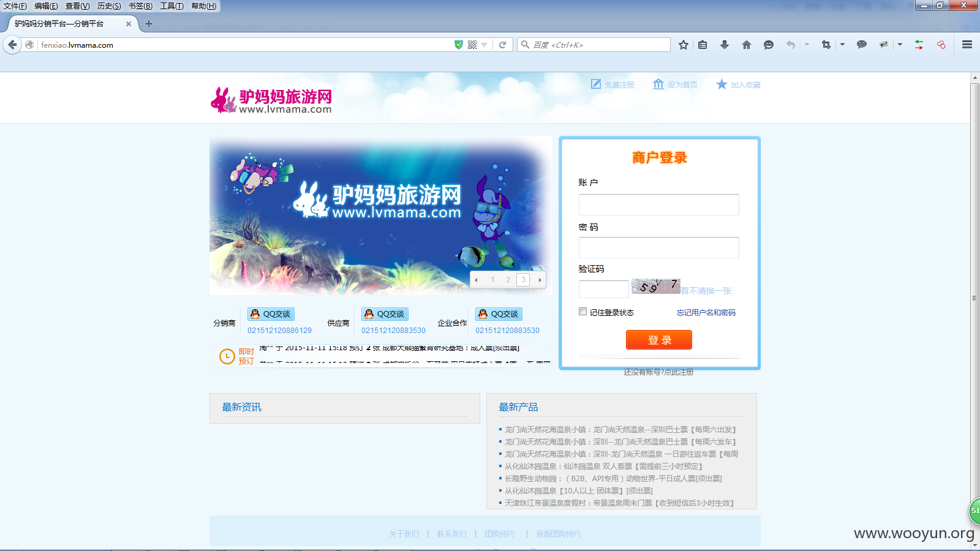Go back using the browser back arrow
This screenshot has width=980, height=551.
pyautogui.click(x=12, y=45)
